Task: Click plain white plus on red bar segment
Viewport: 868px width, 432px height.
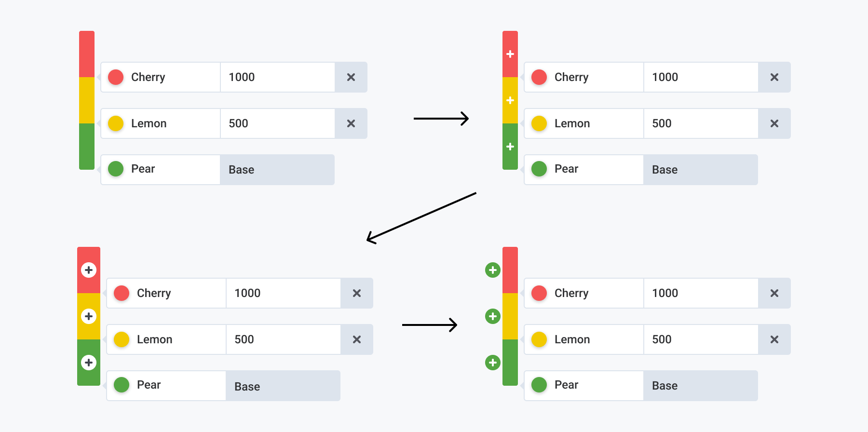Action: 510,54
